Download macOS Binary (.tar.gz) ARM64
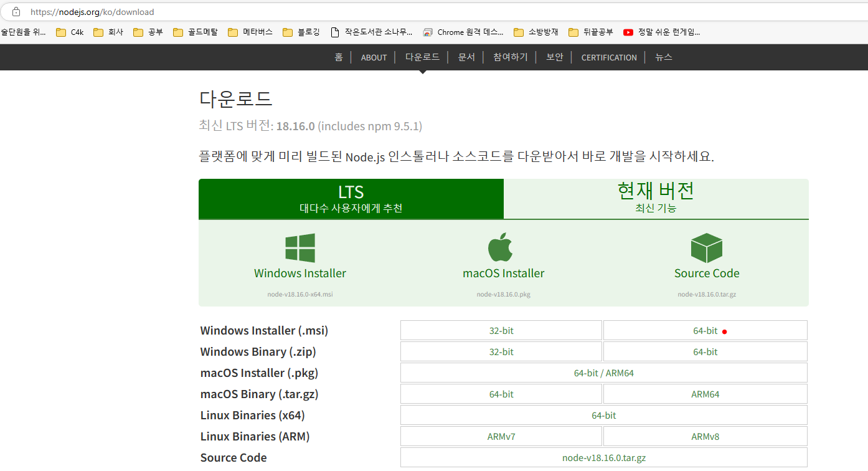868x471 pixels. [x=705, y=394]
